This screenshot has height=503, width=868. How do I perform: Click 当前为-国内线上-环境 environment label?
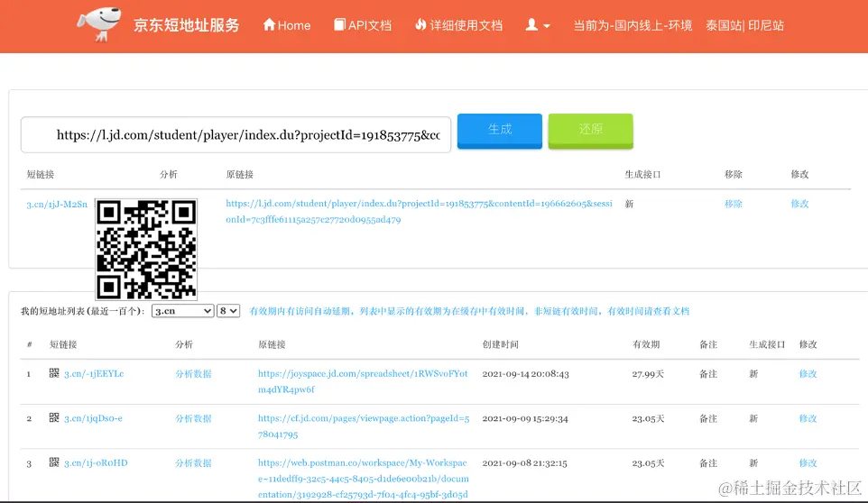pyautogui.click(x=633, y=25)
